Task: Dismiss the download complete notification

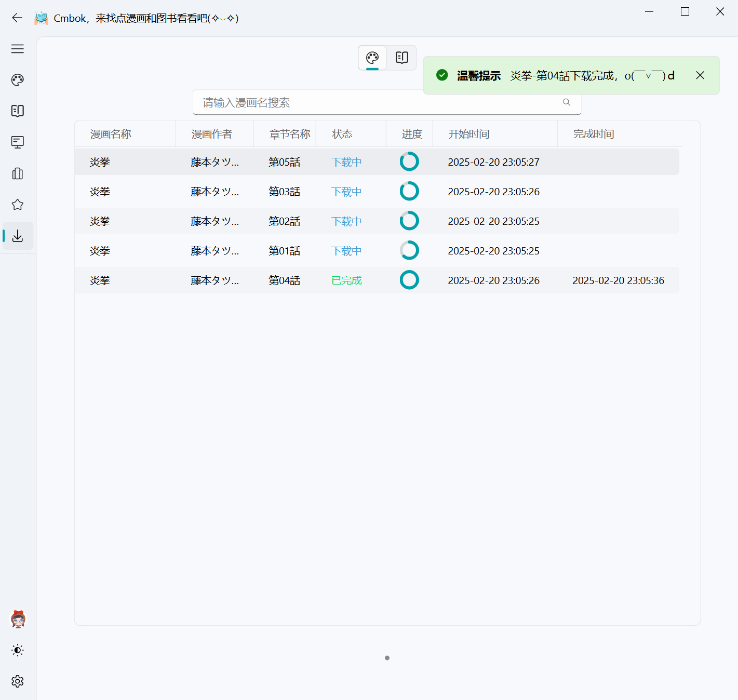Action: pos(700,75)
